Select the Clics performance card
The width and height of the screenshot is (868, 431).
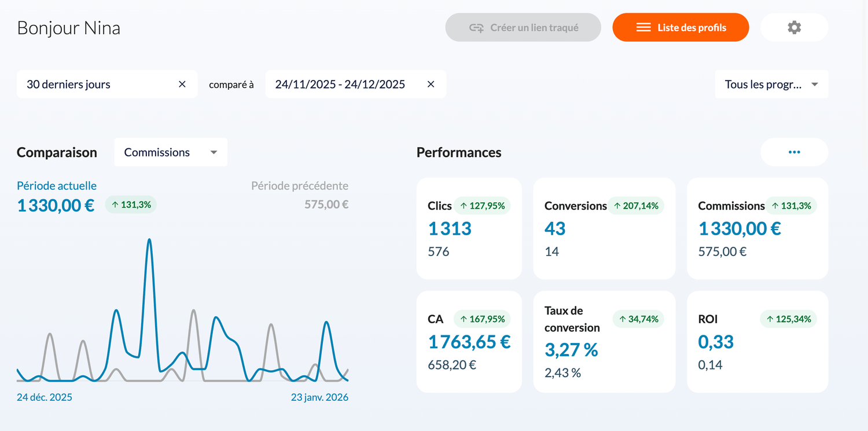click(469, 228)
